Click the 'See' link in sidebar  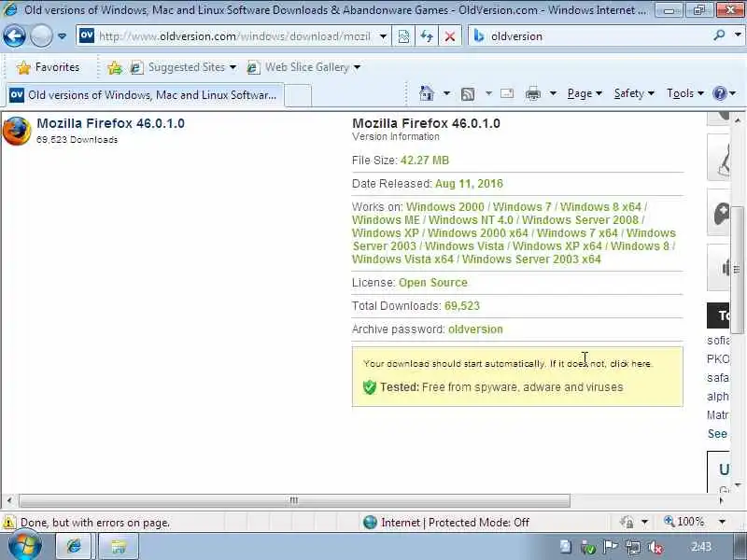pyautogui.click(x=717, y=434)
